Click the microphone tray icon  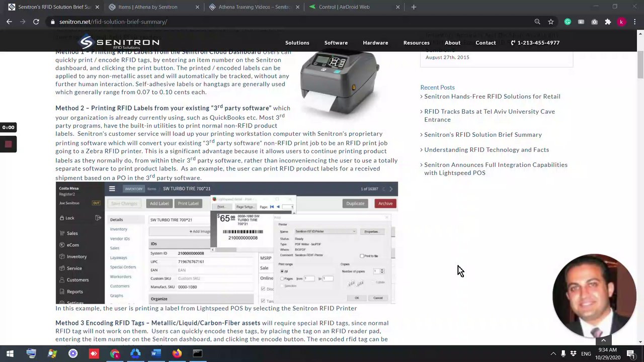pyautogui.click(x=563, y=353)
